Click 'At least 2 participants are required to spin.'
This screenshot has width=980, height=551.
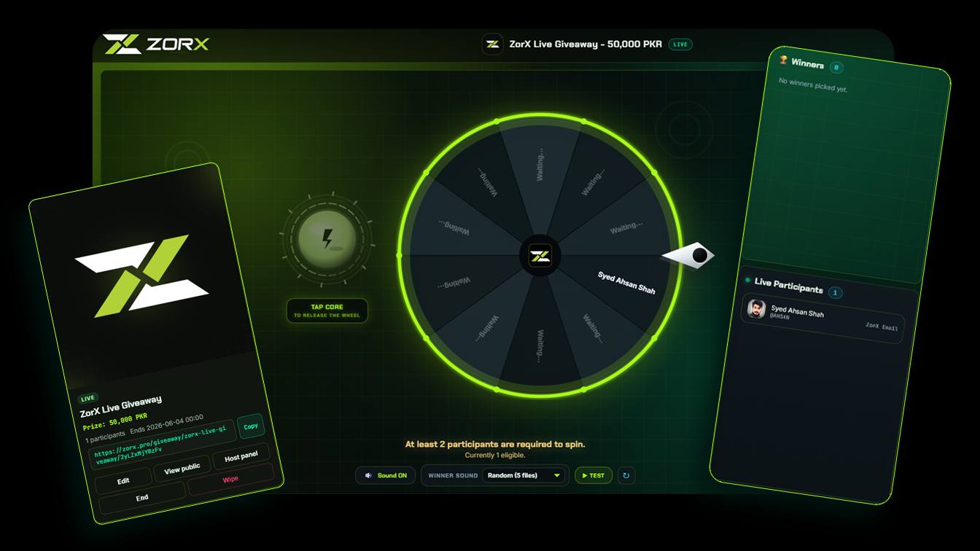tap(495, 444)
